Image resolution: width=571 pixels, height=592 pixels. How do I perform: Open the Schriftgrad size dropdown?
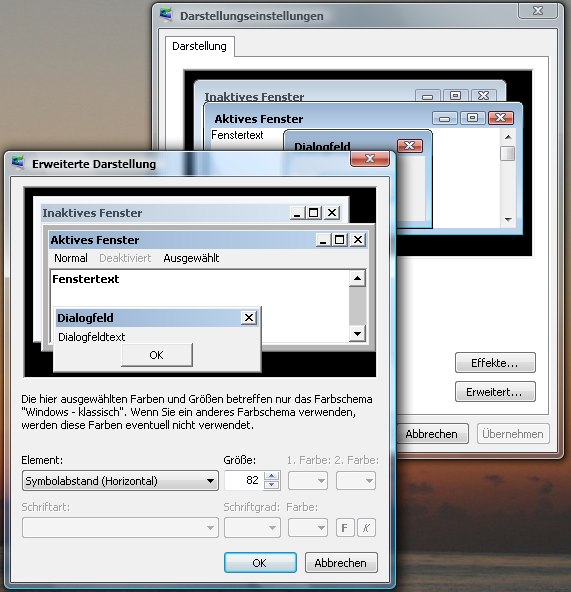(x=252, y=527)
